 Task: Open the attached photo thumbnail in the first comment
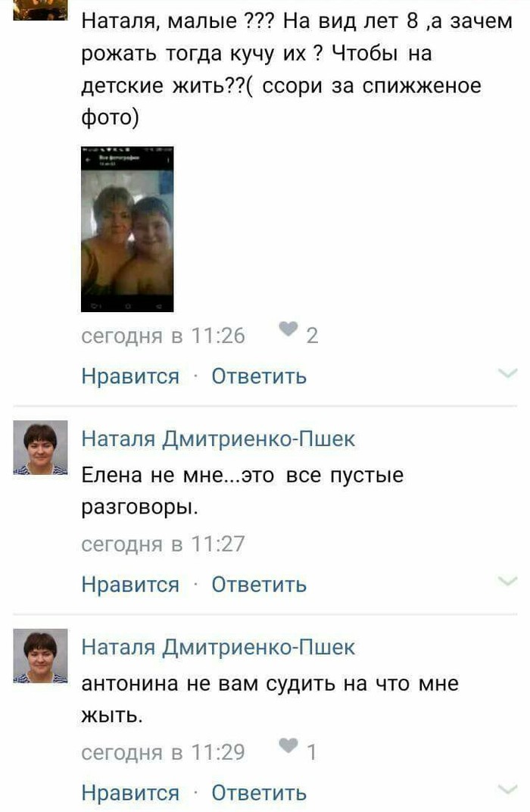tap(127, 229)
